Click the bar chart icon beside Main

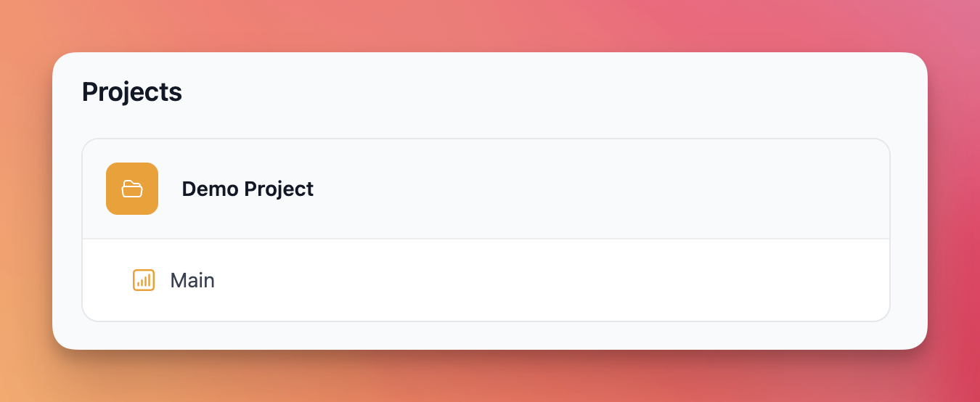[144, 280]
